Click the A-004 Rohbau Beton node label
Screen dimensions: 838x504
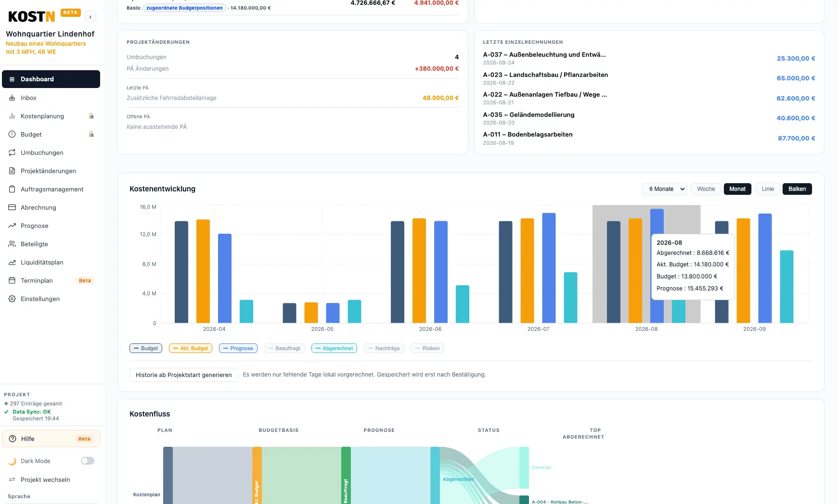(x=560, y=502)
